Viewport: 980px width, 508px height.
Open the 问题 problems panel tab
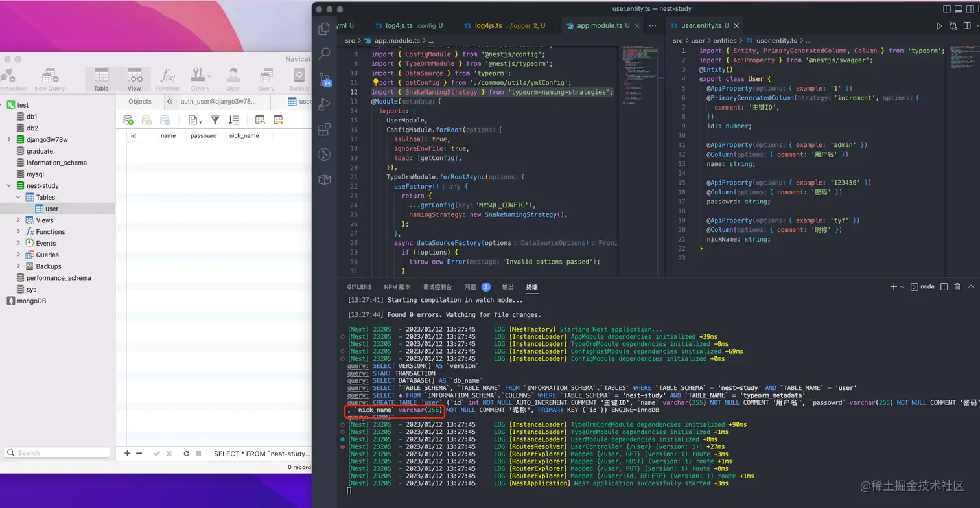[x=477, y=286]
